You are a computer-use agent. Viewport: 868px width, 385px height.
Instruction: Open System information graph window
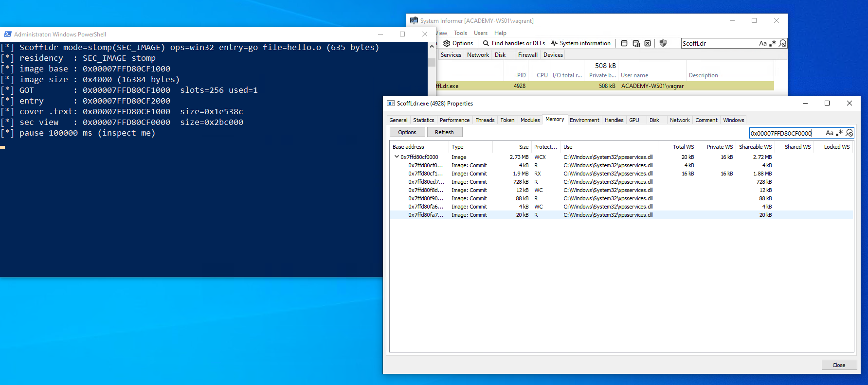pyautogui.click(x=580, y=43)
